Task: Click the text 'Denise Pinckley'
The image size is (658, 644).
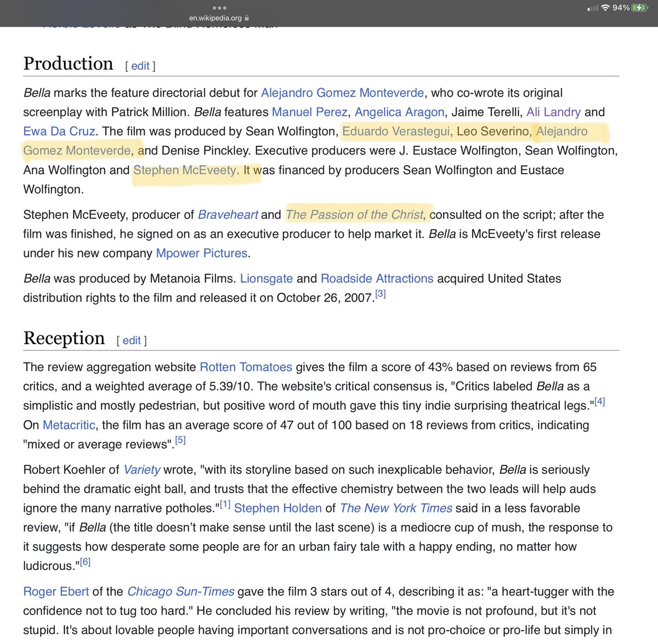Action: coord(205,150)
